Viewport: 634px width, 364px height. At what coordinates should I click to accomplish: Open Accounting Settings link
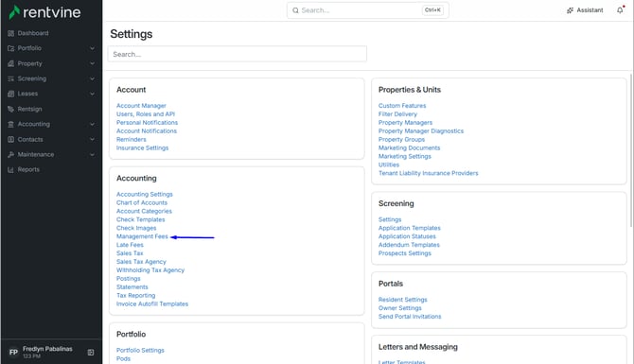145,195
